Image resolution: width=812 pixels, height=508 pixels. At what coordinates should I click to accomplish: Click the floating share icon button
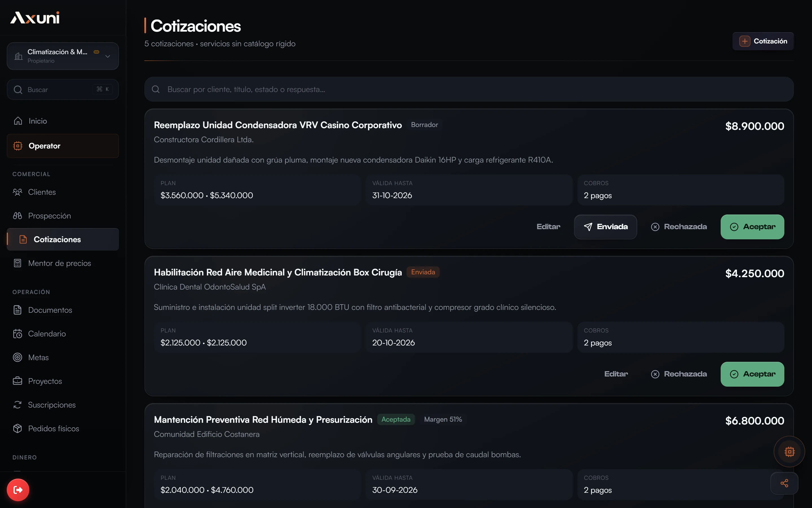(784, 483)
